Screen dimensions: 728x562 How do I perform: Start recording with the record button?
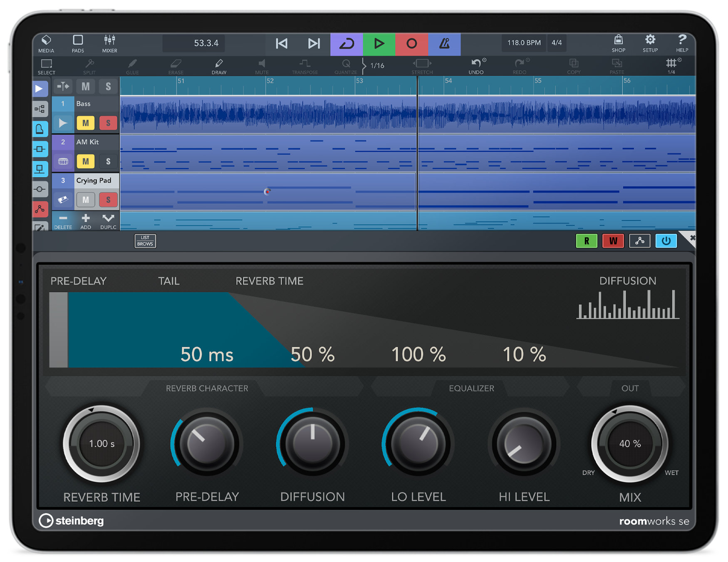coord(412,43)
